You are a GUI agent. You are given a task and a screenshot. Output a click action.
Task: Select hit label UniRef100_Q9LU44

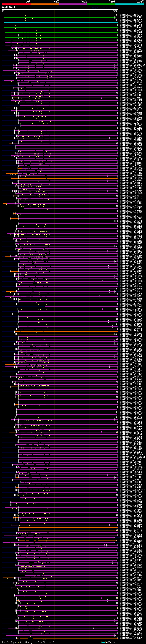(x=131, y=25)
